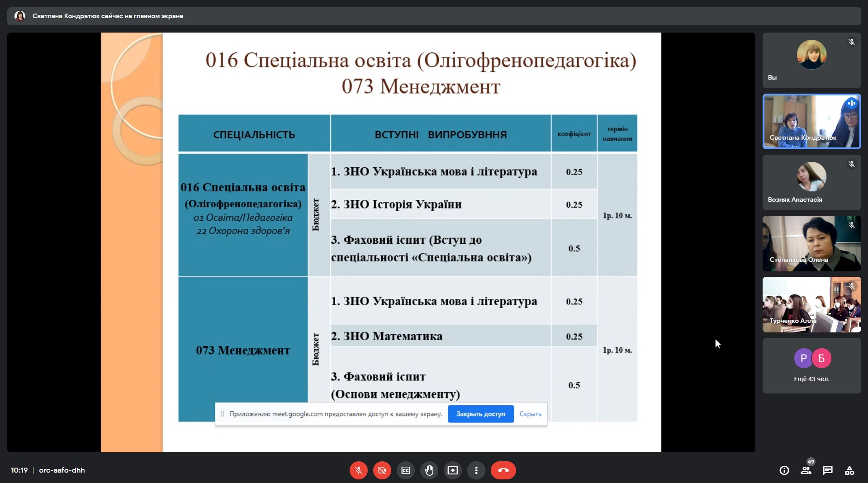Unmute the microphone in the call toolbar
The image size is (868, 483).
click(358, 470)
